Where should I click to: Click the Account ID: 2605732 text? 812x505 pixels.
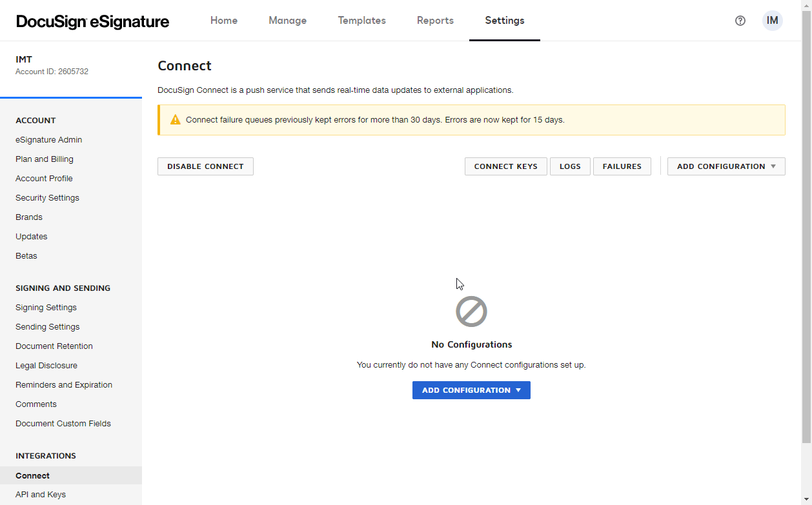click(52, 72)
